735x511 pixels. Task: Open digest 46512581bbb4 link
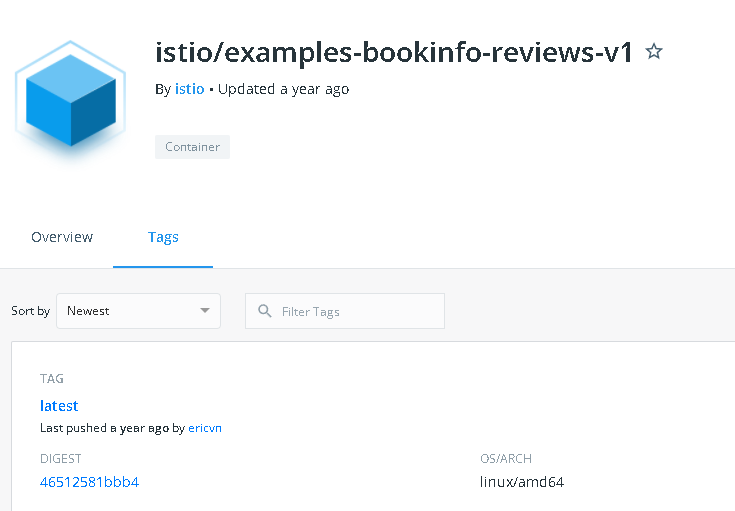[90, 482]
